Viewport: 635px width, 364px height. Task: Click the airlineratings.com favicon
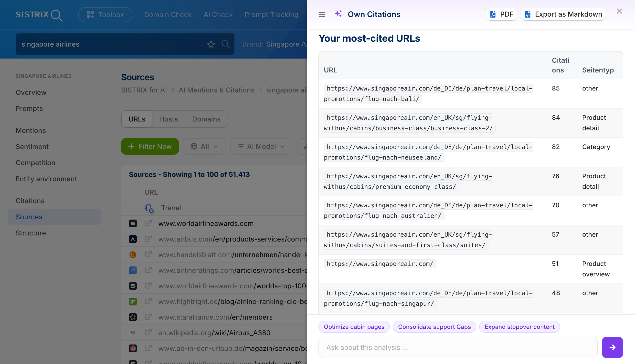tap(133, 270)
